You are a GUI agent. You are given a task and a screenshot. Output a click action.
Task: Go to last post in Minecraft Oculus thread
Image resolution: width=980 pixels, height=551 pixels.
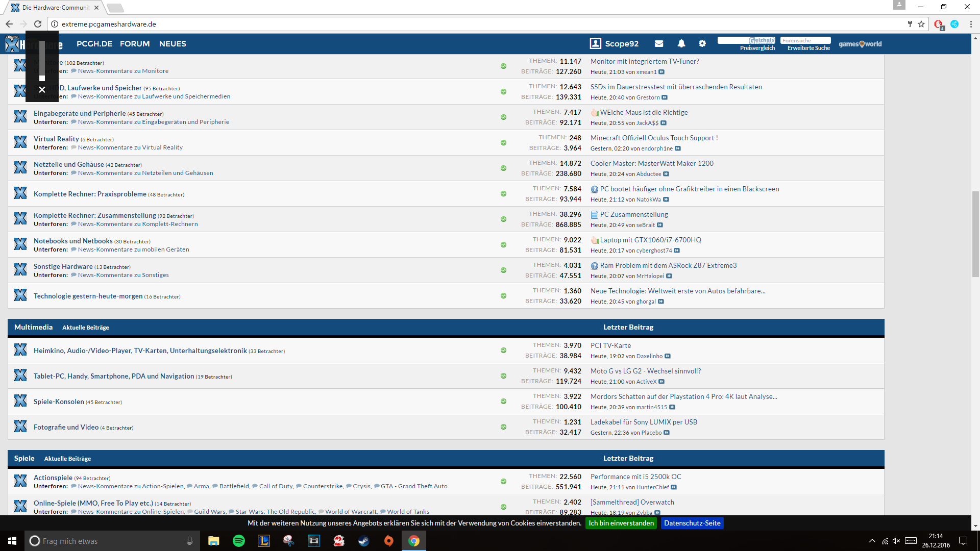[x=678, y=148]
